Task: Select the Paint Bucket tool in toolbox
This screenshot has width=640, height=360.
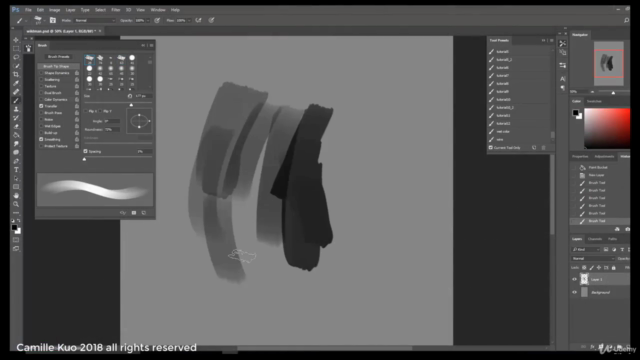Action: click(x=16, y=135)
